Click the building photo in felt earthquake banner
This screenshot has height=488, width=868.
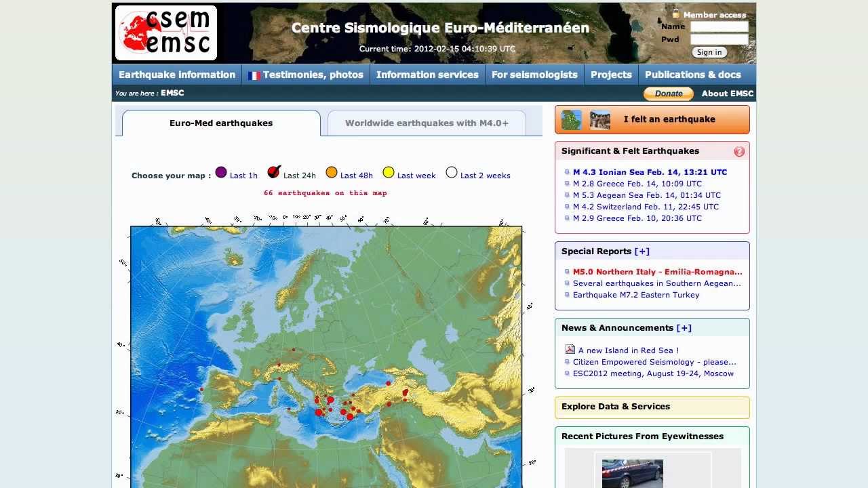[x=600, y=120]
